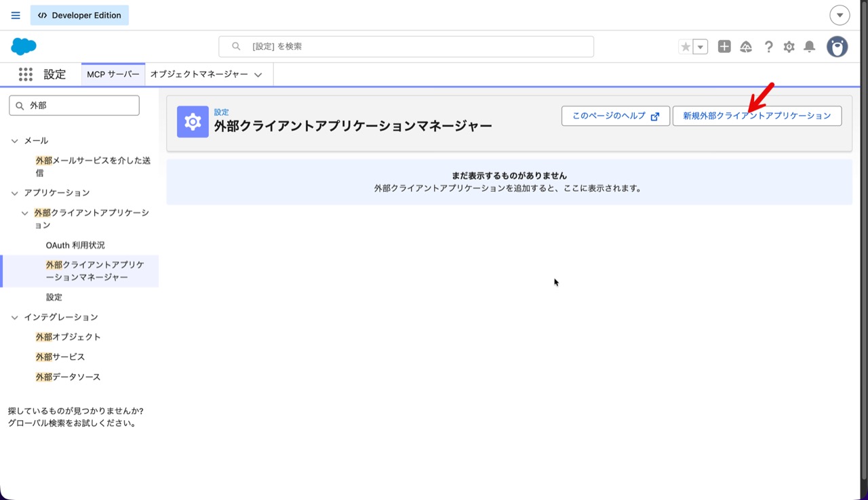Open the favorites star icon

[686, 47]
